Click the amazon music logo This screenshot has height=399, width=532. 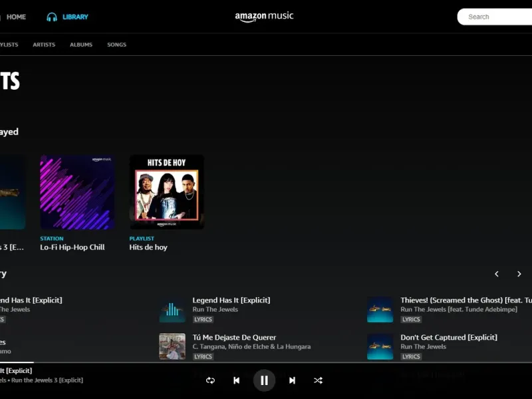[264, 17]
